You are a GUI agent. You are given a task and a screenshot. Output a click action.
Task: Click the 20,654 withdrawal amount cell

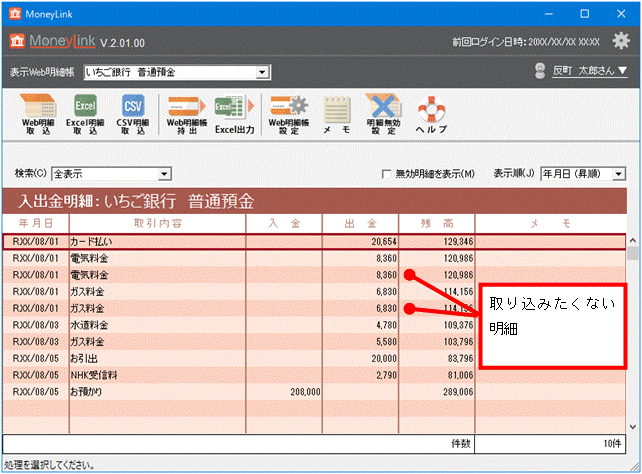click(x=360, y=242)
